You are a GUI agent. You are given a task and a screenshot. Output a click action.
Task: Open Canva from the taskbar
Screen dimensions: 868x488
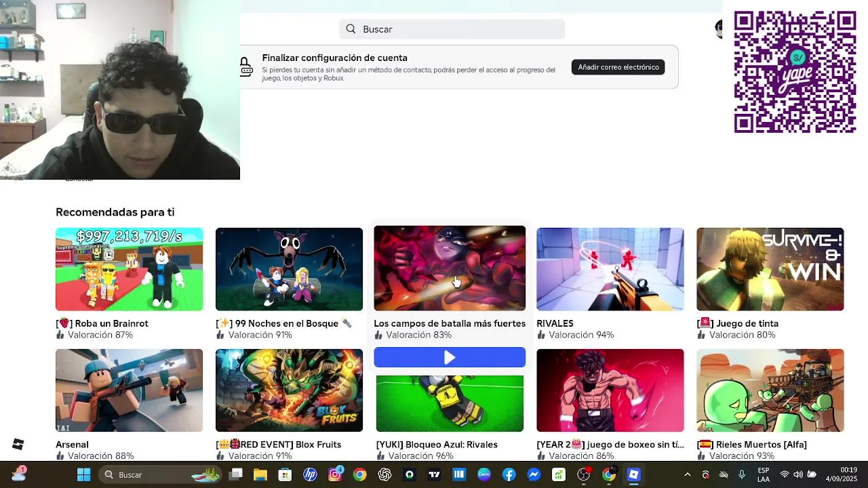pos(484,474)
